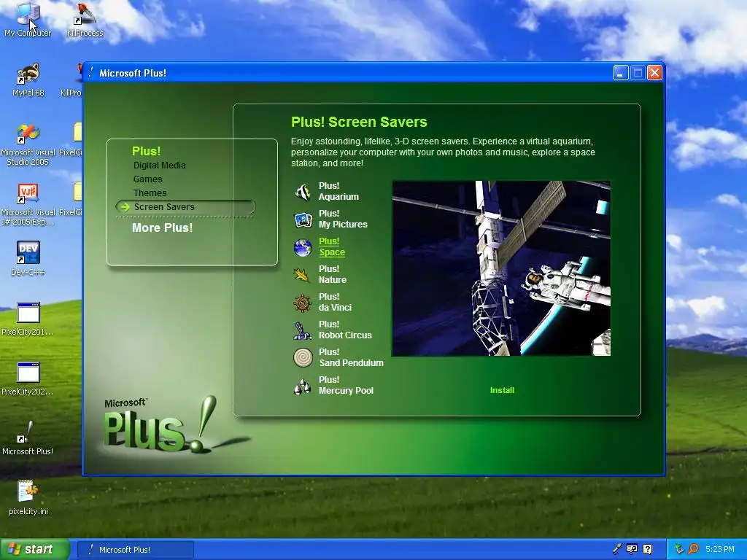
Task: Open the Digital Media section
Action: click(x=160, y=166)
